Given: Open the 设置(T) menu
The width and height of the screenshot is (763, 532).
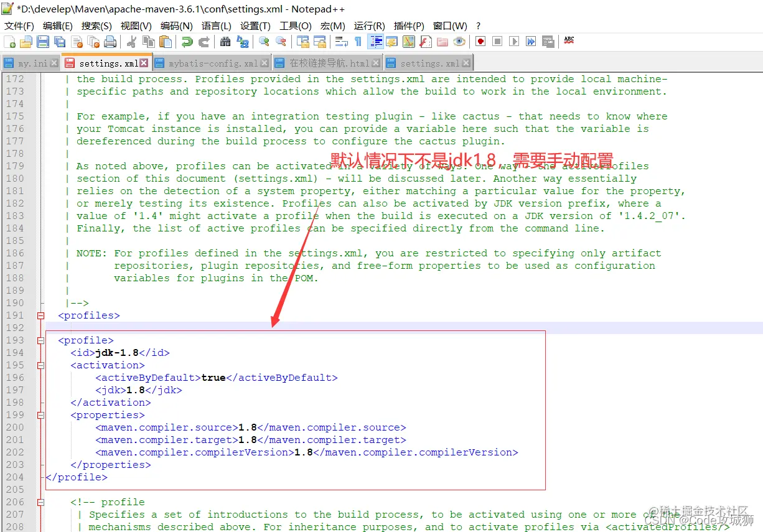Looking at the screenshot, I should pyautogui.click(x=255, y=26).
